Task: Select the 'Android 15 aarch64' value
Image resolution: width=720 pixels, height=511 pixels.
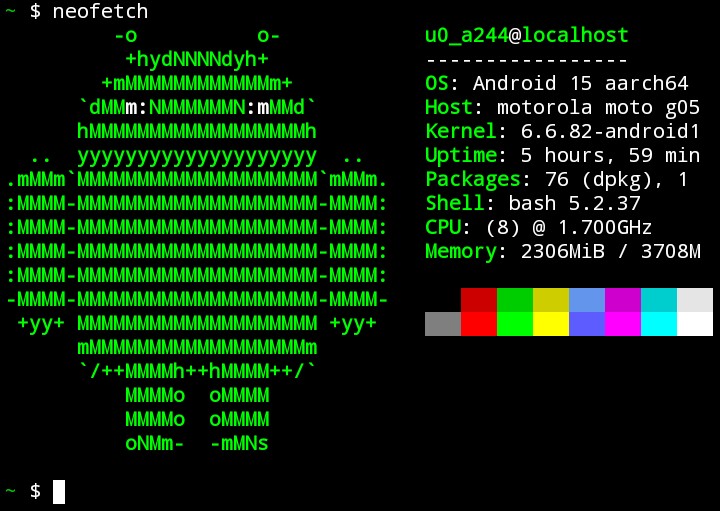Action: [581, 83]
